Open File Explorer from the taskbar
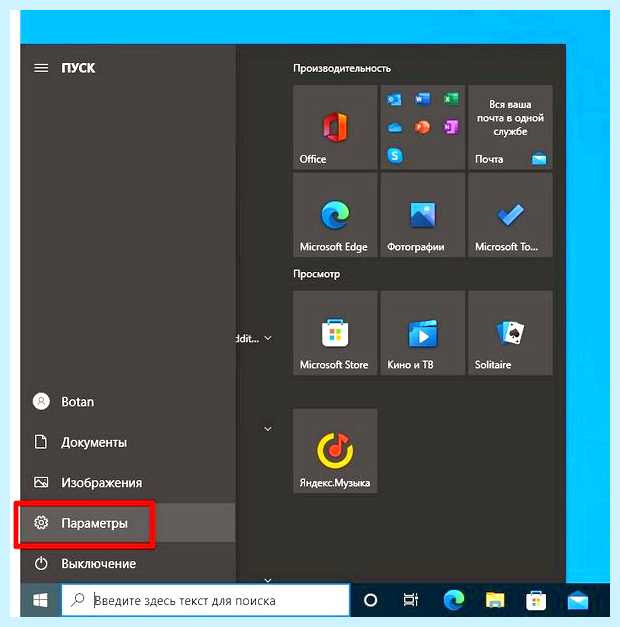This screenshot has height=627, width=620. pos(495,600)
